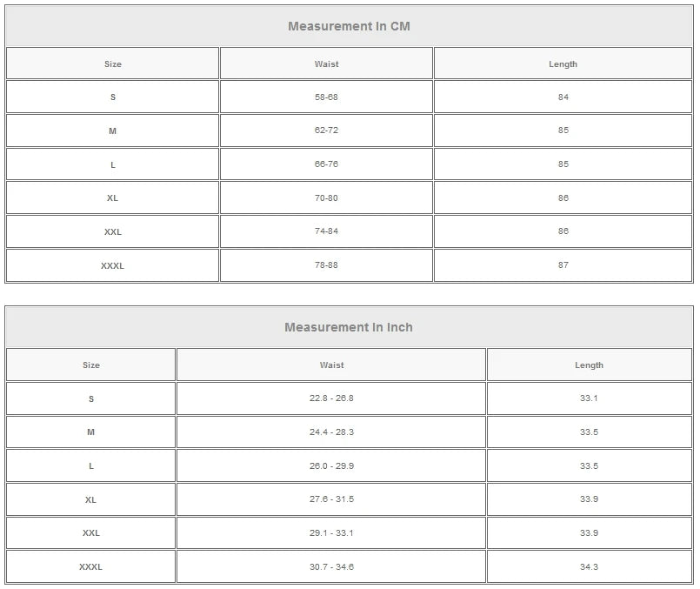
Task: Click the 58-68 waist cell
Action: click(x=326, y=97)
